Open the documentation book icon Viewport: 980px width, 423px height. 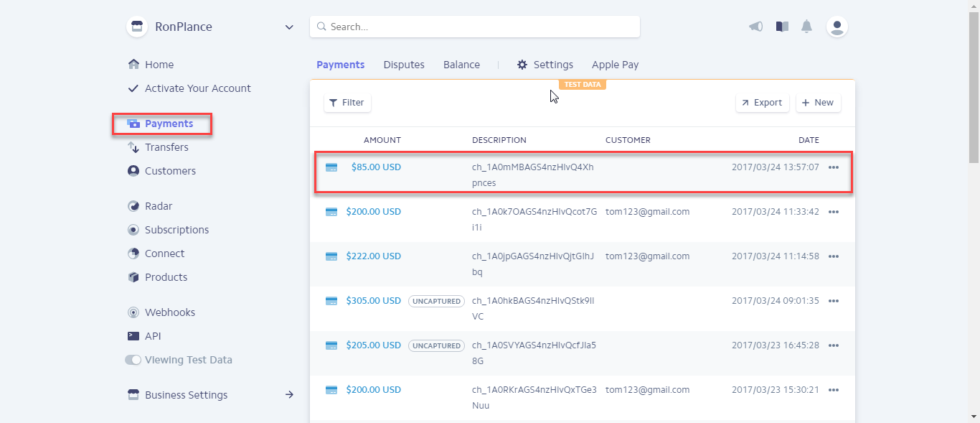point(782,27)
